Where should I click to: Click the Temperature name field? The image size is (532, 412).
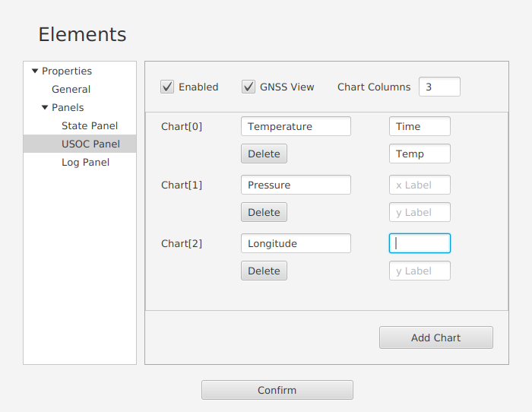pos(296,126)
